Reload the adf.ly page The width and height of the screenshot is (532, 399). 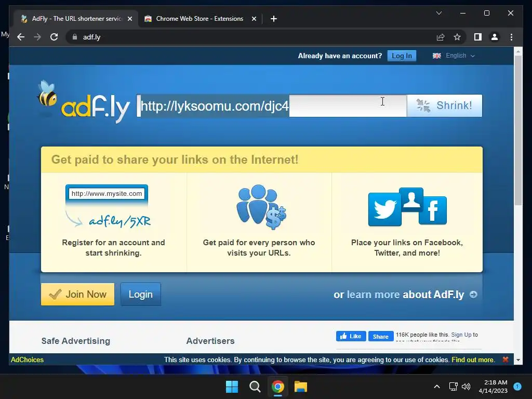[x=54, y=37]
